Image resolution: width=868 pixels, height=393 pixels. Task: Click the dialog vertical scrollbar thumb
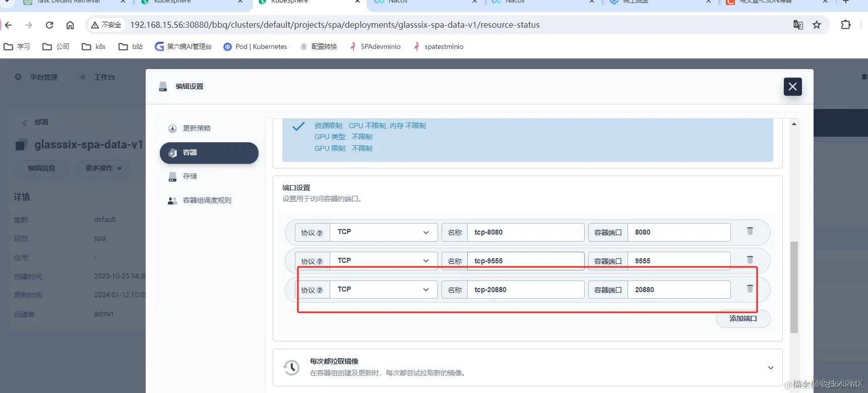point(794,287)
